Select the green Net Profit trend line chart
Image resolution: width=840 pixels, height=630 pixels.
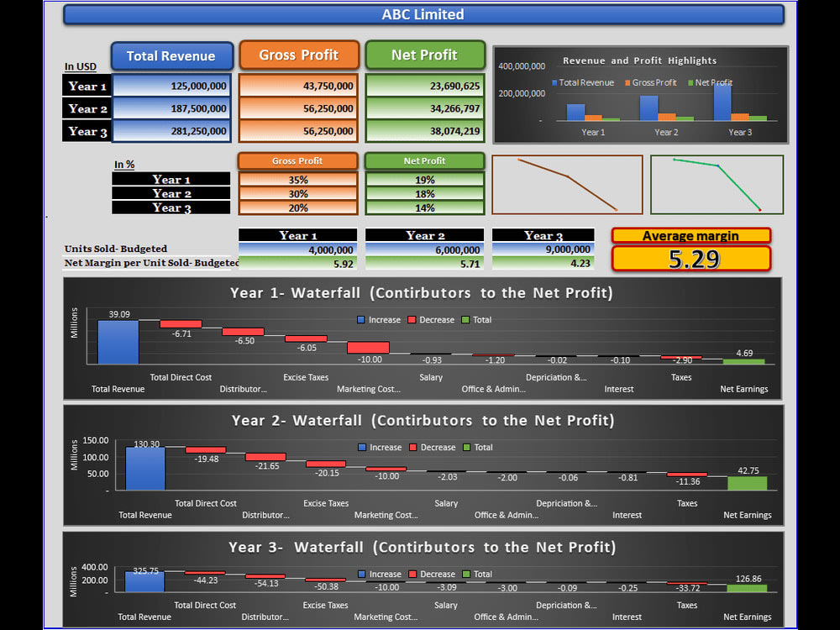[716, 184]
